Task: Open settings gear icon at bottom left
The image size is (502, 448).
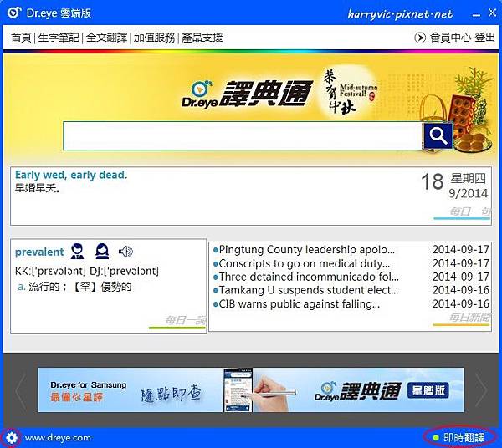Action: point(12,438)
